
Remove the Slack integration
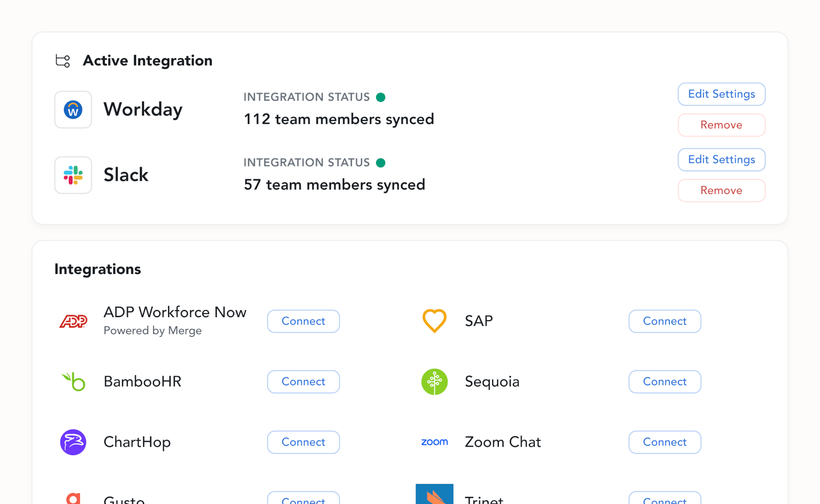tap(722, 191)
